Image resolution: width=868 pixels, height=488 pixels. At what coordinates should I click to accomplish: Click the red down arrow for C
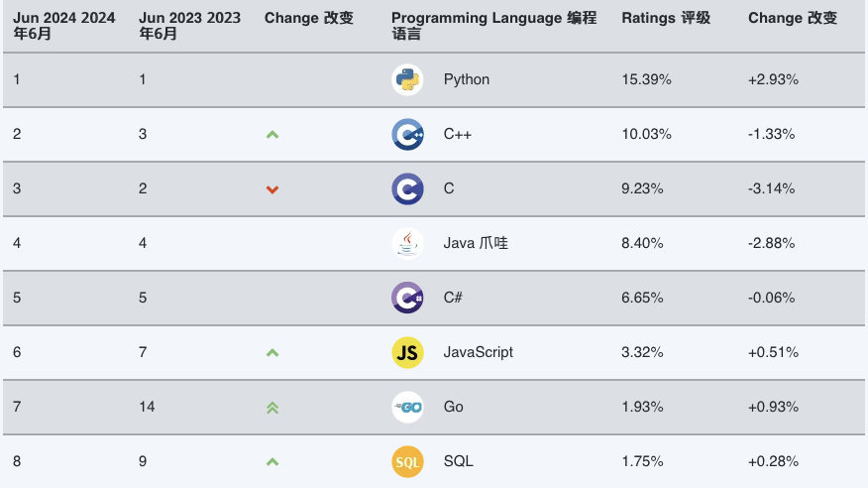pyautogui.click(x=272, y=189)
